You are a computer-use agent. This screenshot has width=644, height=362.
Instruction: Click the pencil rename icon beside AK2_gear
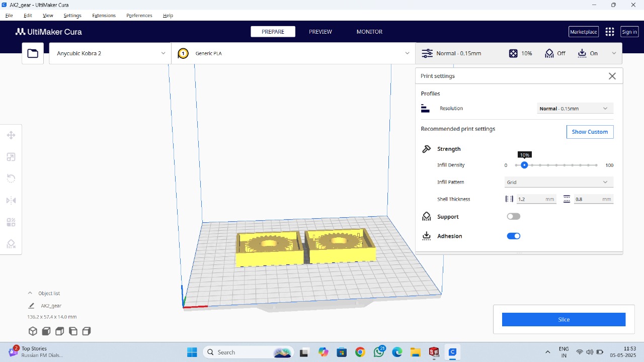pos(31,306)
